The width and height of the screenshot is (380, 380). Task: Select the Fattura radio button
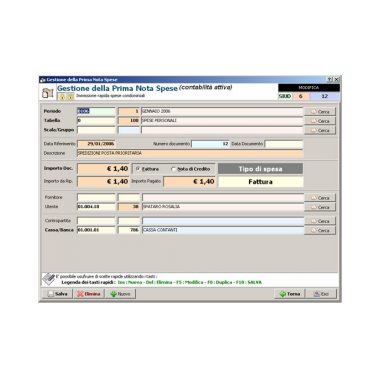point(138,169)
